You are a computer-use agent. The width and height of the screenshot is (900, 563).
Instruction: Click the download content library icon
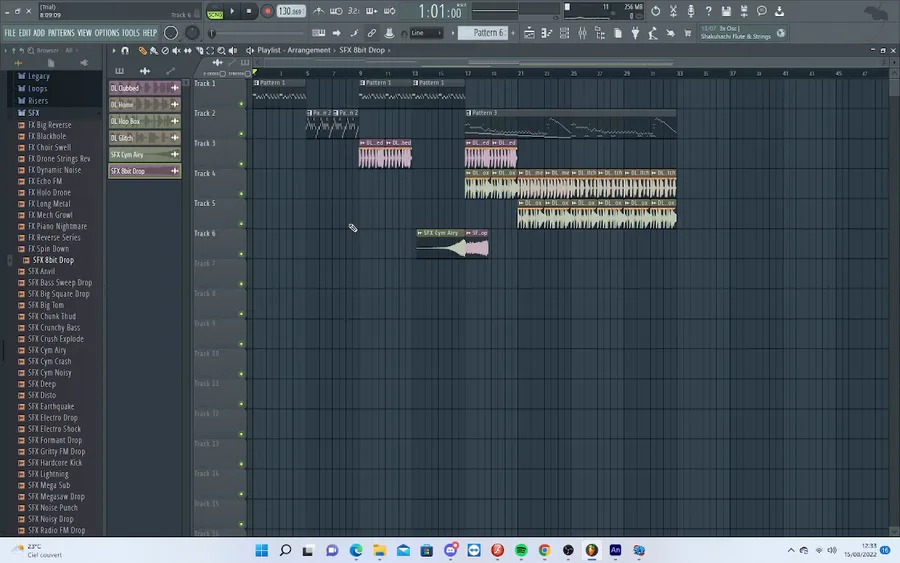[x=779, y=11]
